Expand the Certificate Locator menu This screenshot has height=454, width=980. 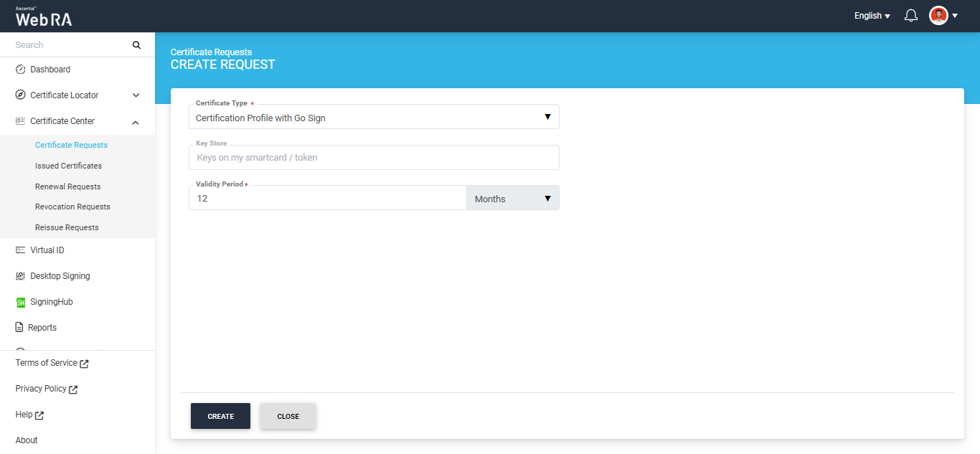(136, 95)
